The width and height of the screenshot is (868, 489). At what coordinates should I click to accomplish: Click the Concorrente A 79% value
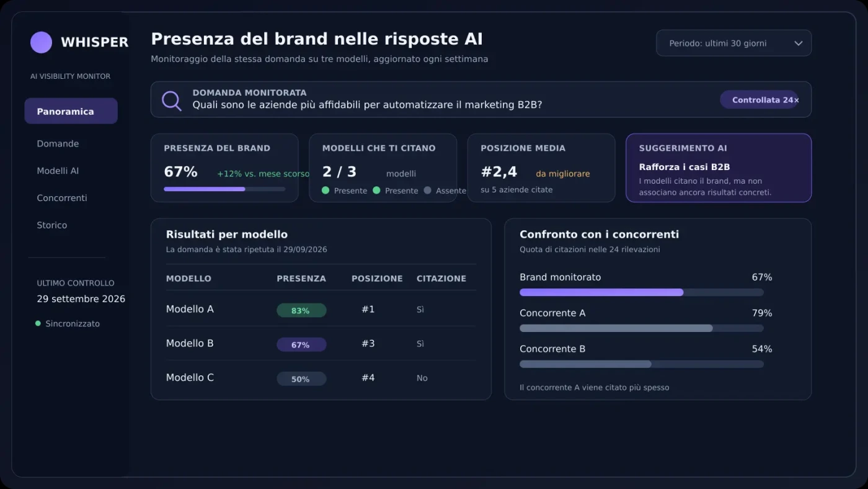[x=762, y=313]
